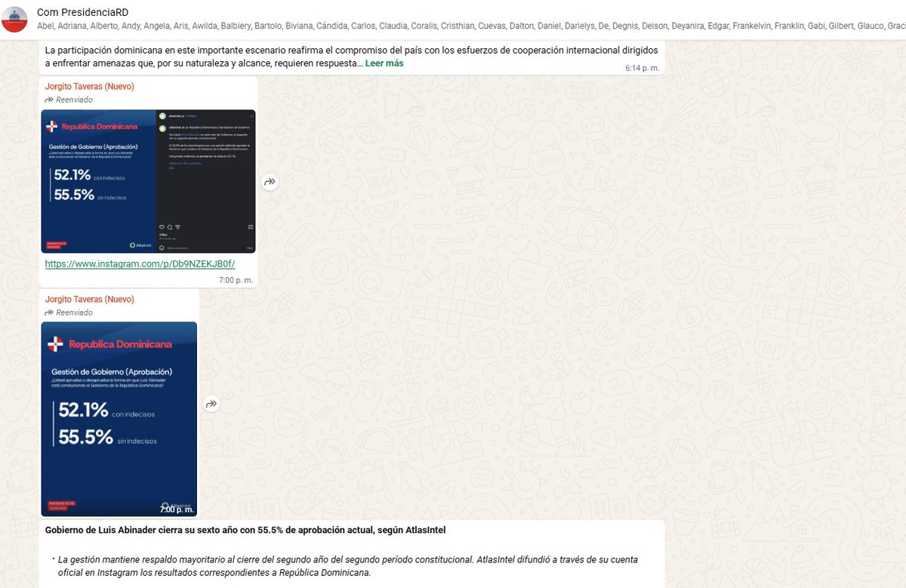Open the instagram.com/p/Db9NZEKJB0f link
This screenshot has width=906, height=588.
point(140,264)
